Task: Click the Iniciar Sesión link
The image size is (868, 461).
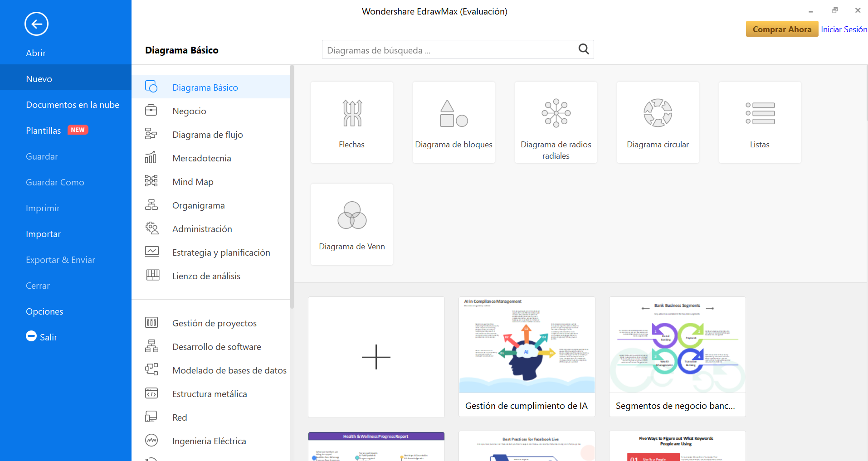Action: point(844,29)
